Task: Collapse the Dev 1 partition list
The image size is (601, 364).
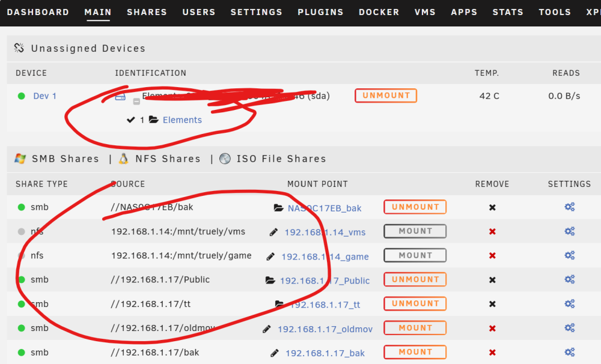Action: (136, 102)
